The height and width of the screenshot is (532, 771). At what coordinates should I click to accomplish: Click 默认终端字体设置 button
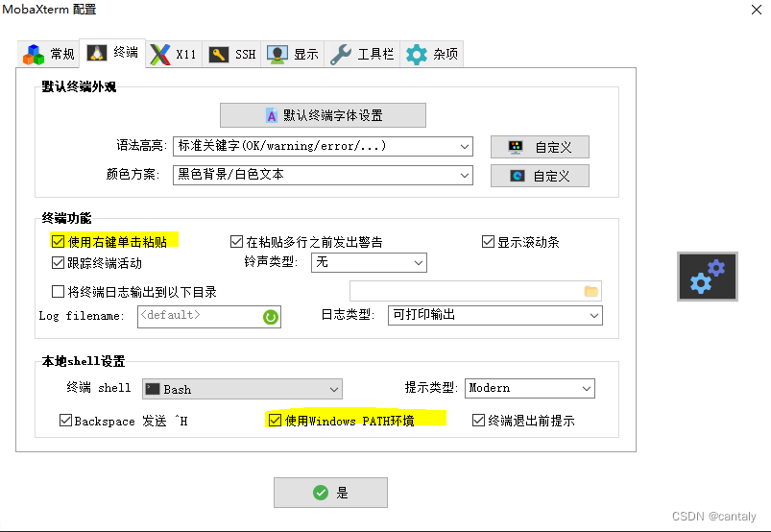point(323,115)
